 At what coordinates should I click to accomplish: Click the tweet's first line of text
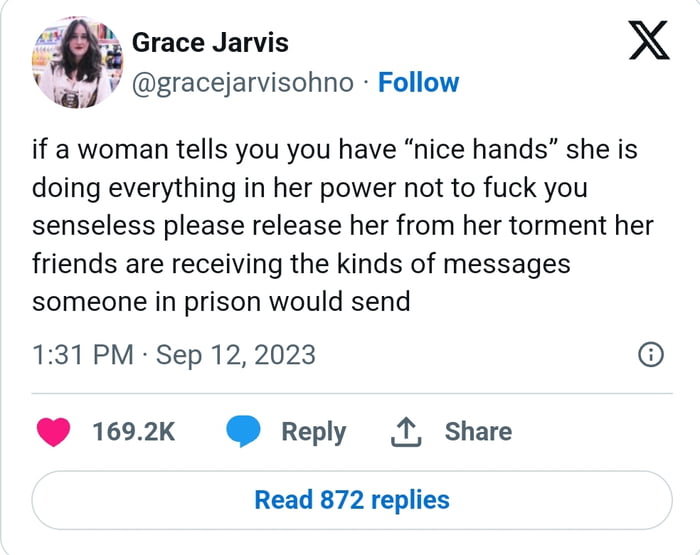[x=336, y=151]
